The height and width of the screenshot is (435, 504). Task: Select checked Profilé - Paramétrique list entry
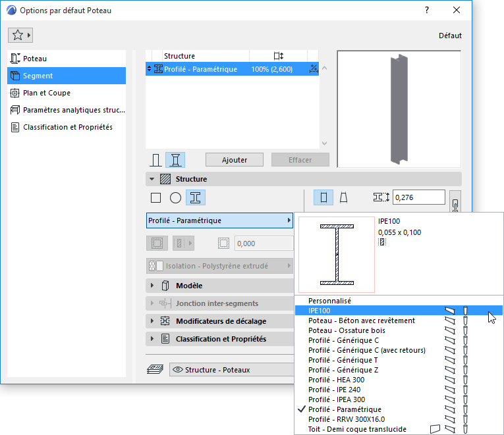coord(399,409)
